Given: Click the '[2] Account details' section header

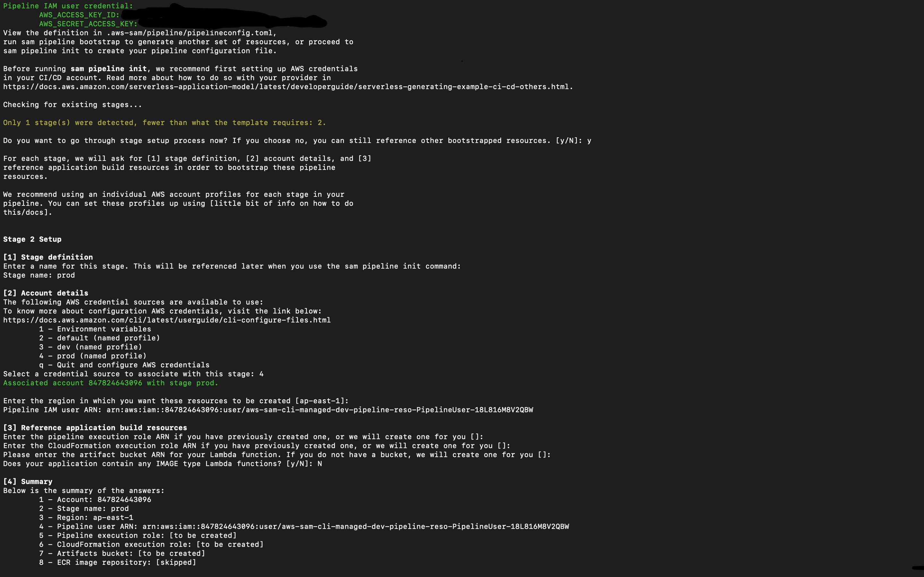Looking at the screenshot, I should [46, 293].
